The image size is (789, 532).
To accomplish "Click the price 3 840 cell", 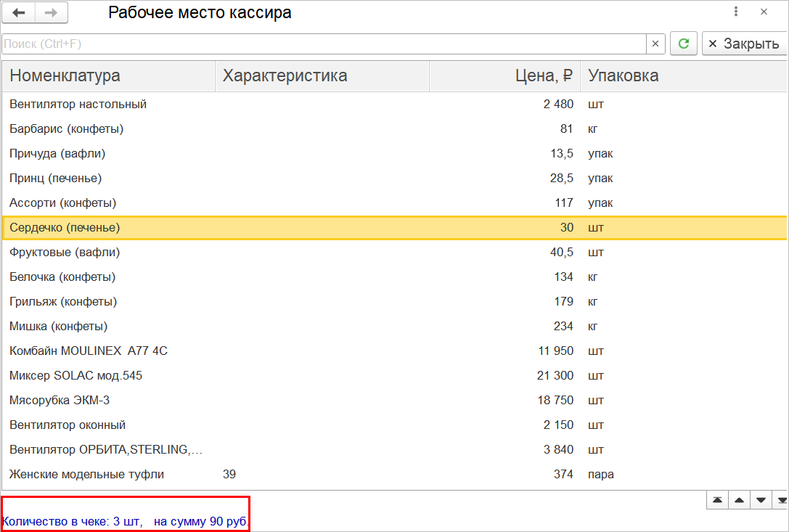I will [504, 449].
